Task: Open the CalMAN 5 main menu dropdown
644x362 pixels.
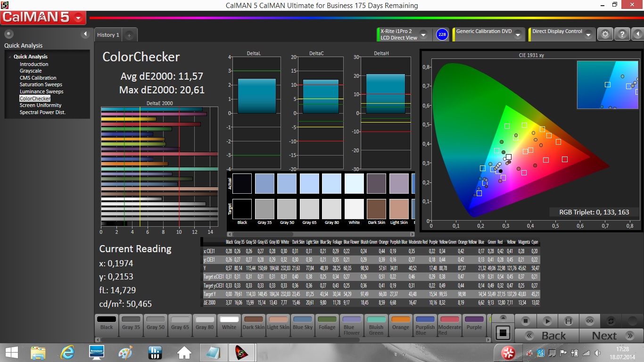Action: click(78, 18)
